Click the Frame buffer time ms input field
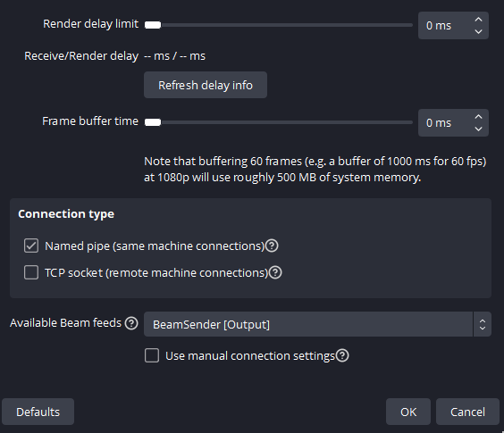This screenshot has width=504, height=433. coord(445,122)
